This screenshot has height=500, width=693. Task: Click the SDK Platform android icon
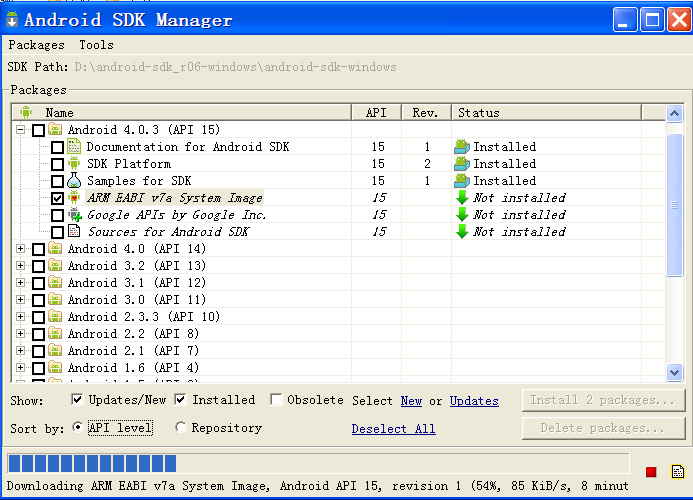pyautogui.click(x=74, y=164)
